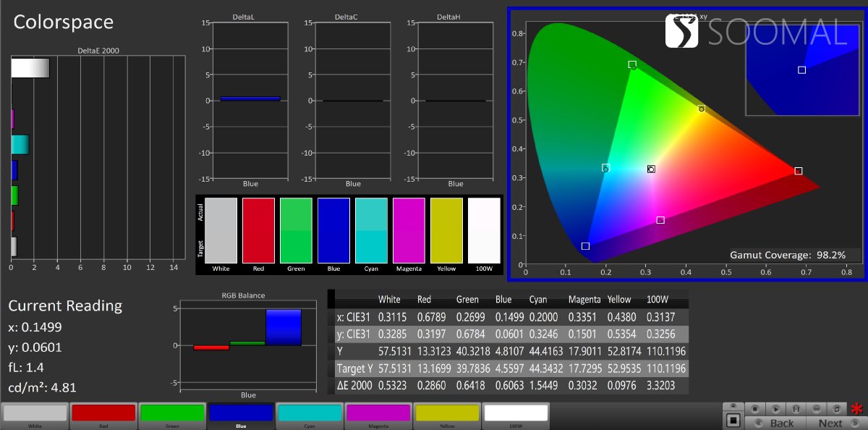Click the red asterisk indicator
Screen dimensions: 868x430
856,409
